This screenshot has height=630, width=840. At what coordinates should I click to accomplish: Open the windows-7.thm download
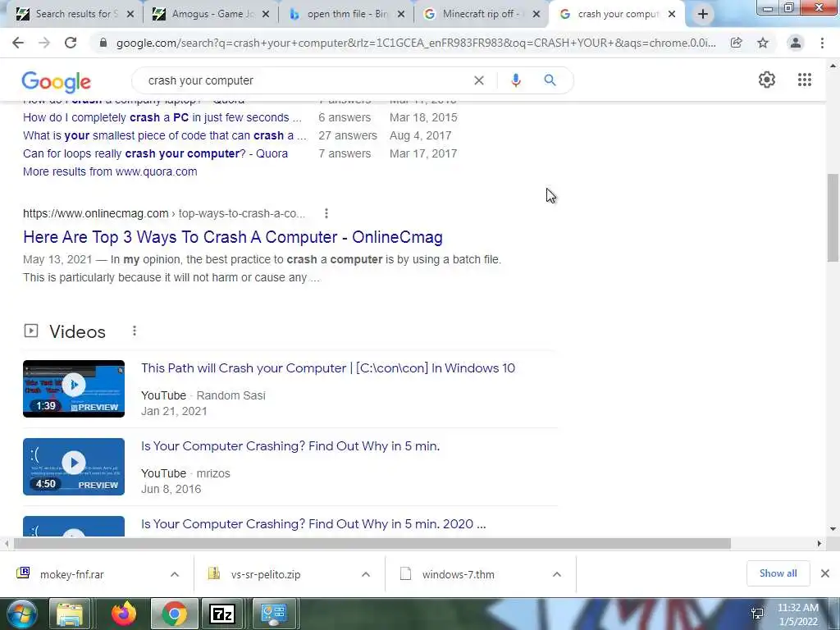tap(458, 574)
